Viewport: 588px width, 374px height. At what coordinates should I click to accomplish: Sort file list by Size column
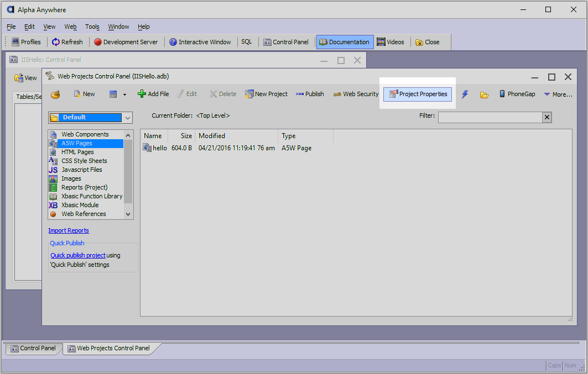pyautogui.click(x=181, y=136)
